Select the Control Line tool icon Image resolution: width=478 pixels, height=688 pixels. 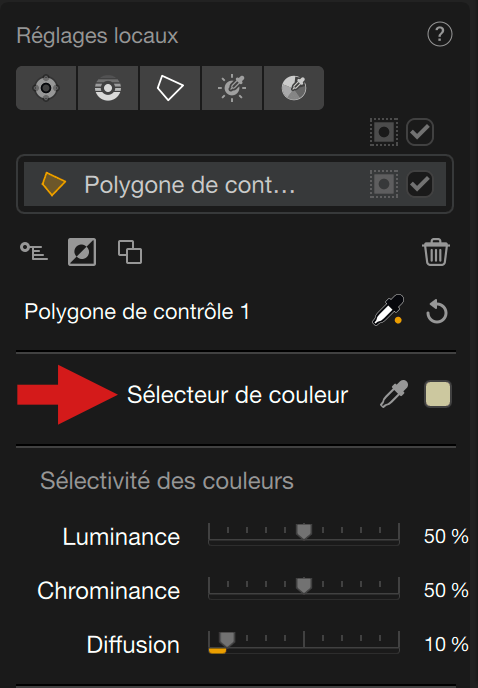tap(108, 88)
